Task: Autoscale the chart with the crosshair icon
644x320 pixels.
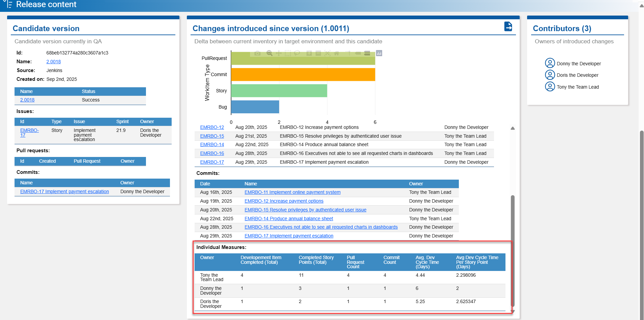Action: [327, 53]
